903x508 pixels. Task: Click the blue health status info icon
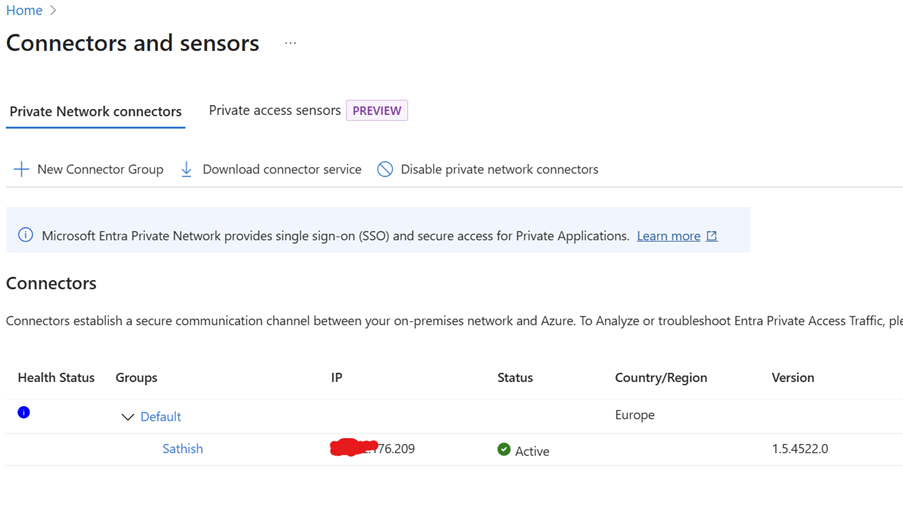coord(24,412)
